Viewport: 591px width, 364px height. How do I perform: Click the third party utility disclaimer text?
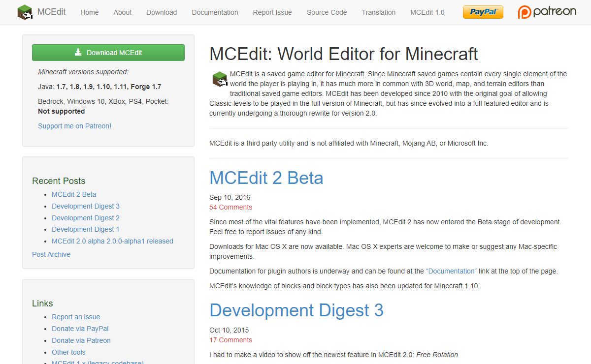pos(349,143)
